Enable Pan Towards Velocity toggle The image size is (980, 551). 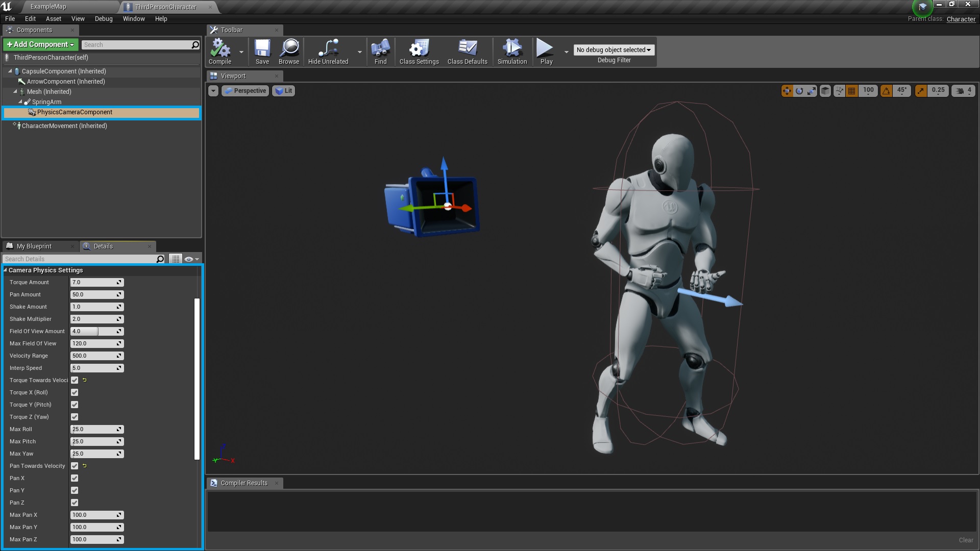75,466
